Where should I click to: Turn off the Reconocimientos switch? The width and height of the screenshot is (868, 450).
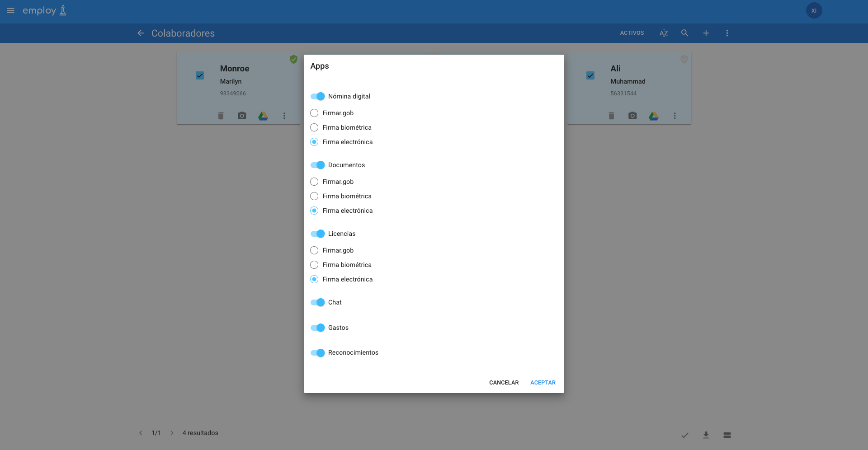318,353
